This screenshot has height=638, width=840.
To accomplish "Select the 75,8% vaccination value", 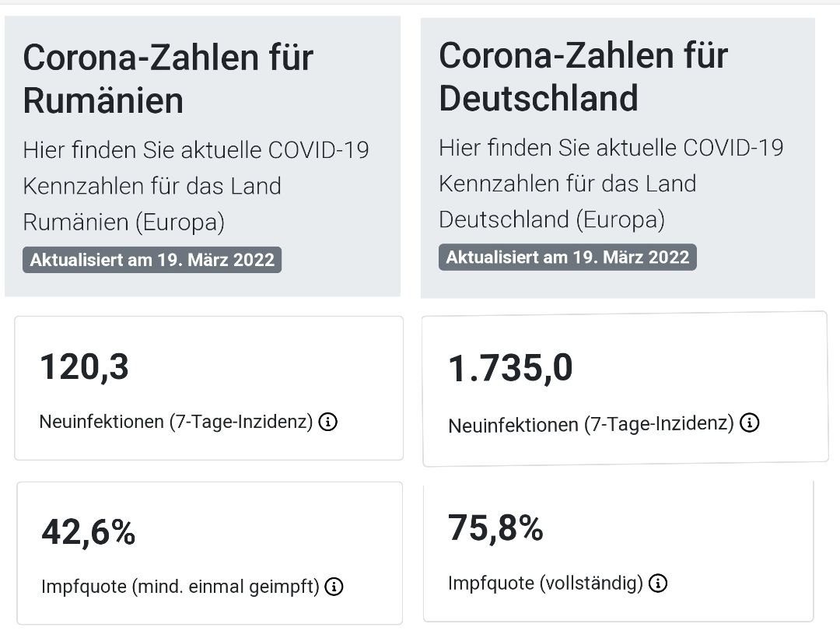I will coord(495,528).
